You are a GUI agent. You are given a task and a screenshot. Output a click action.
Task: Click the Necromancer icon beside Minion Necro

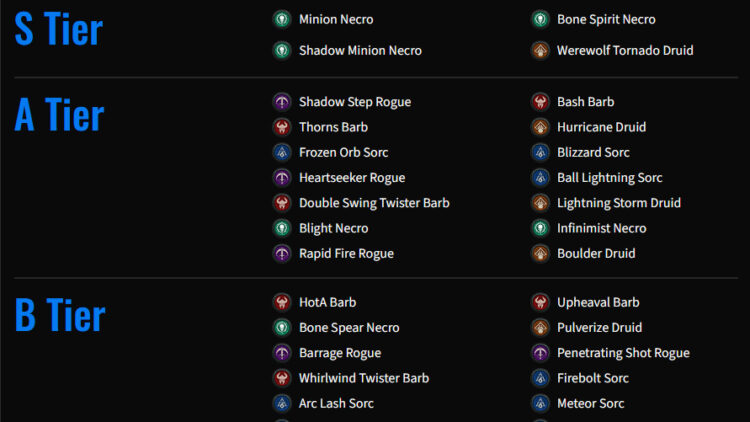point(282,20)
